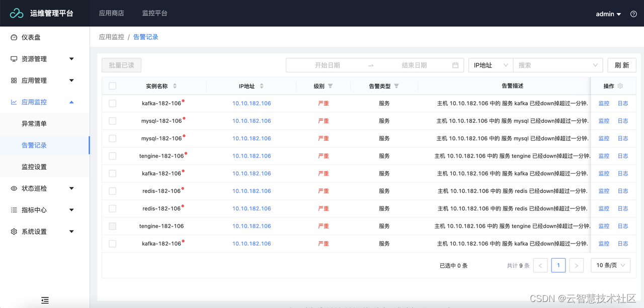
Task: Open the 10 条/页 page size dropdown
Action: pos(610,265)
